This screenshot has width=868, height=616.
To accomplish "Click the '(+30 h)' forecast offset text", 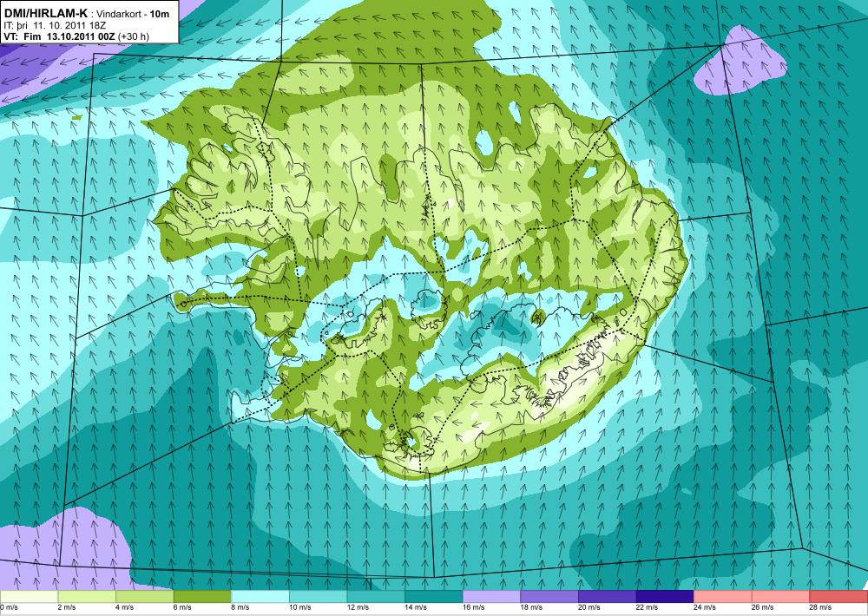I will [133, 36].
